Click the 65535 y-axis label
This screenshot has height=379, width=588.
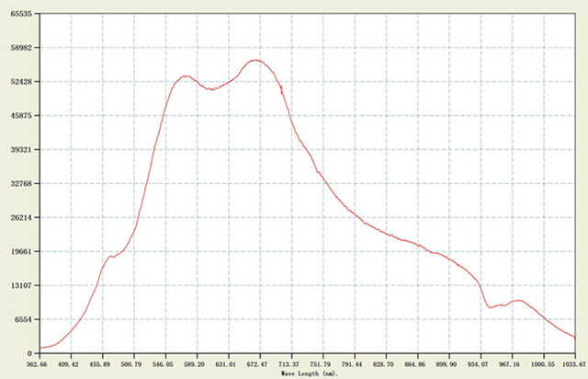[x=19, y=15]
